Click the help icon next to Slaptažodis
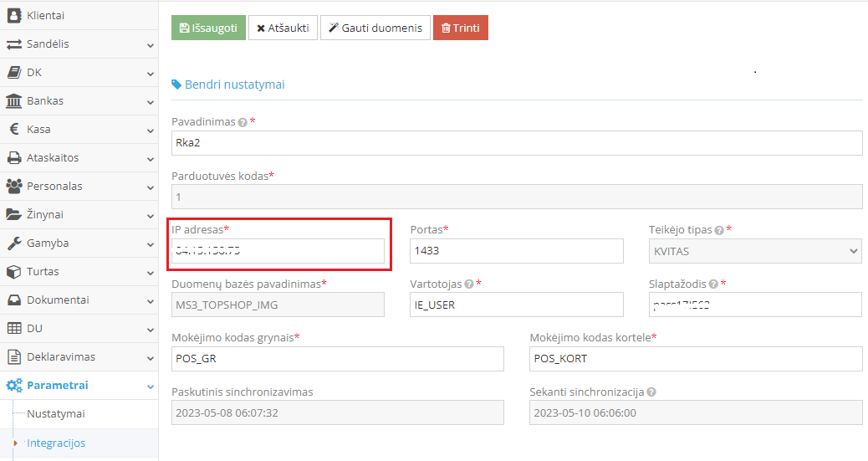Screen dimensions: 868x461 tap(713, 284)
